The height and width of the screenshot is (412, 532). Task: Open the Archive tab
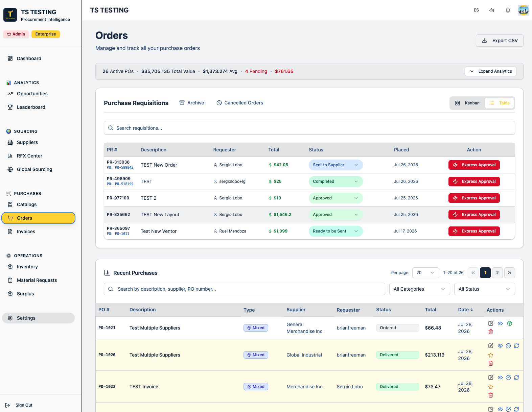coord(192,103)
